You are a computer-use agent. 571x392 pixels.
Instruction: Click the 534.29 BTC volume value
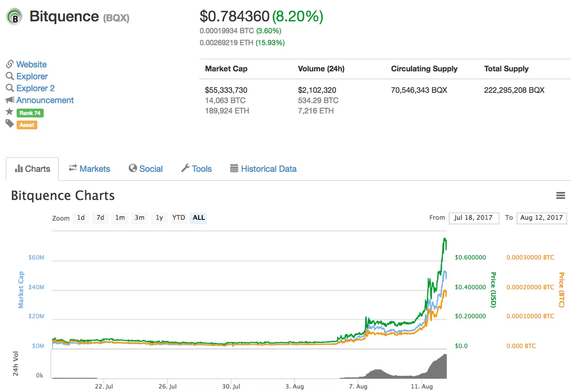pyautogui.click(x=318, y=100)
